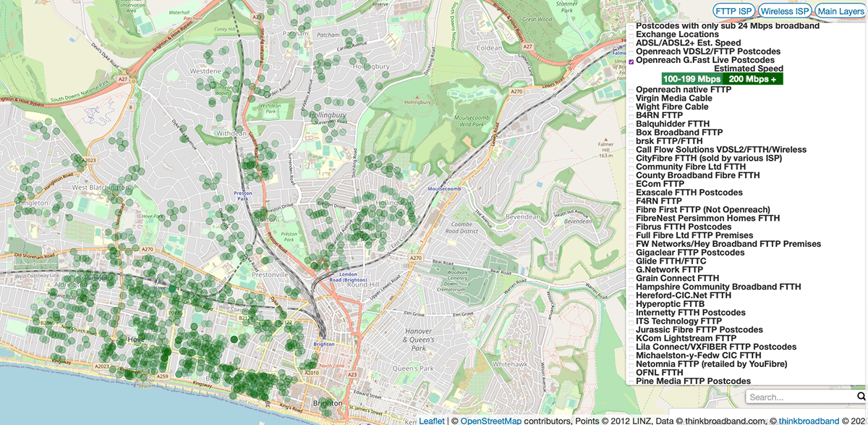Tick FibreNest Persimmon Homes FTTH checkbox

(631, 219)
